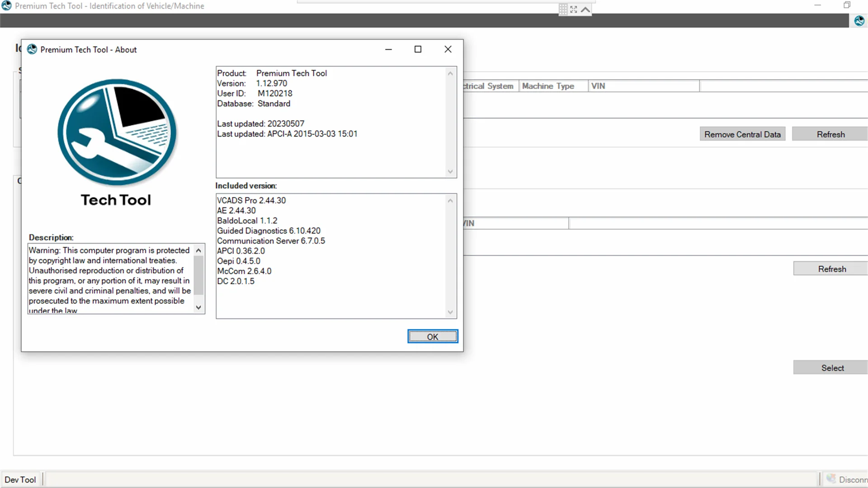Image resolution: width=868 pixels, height=488 pixels.
Task: Click the Electrical System column header
Action: [x=489, y=86]
